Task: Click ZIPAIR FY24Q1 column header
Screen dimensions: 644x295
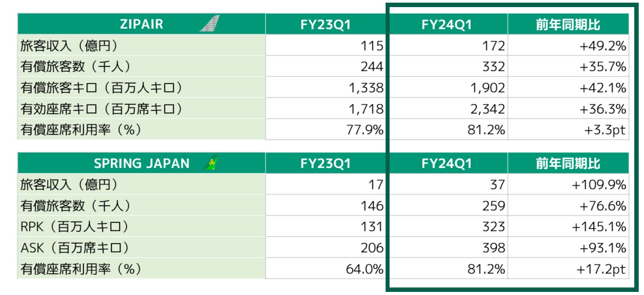Action: [448, 24]
